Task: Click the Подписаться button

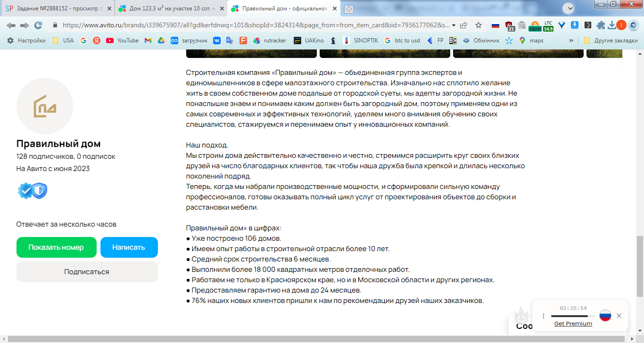Action: [x=87, y=272]
